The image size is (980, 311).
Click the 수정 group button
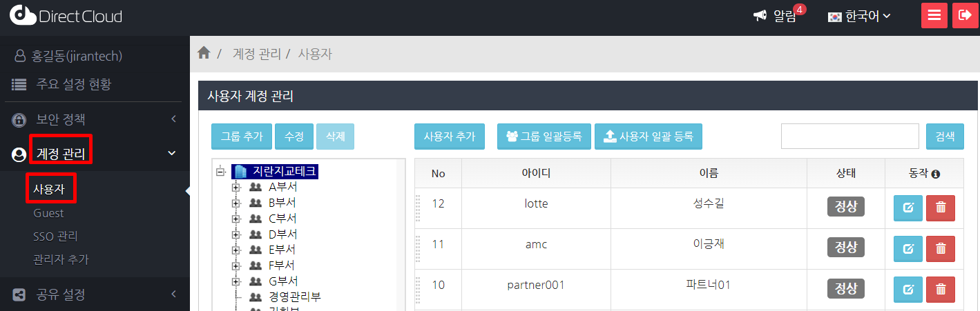pyautogui.click(x=294, y=137)
